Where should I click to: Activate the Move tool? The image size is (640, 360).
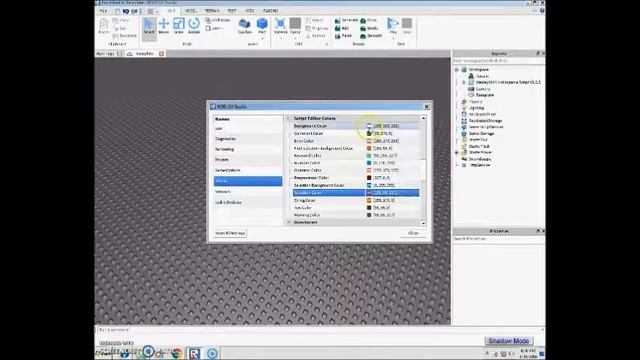164,27
